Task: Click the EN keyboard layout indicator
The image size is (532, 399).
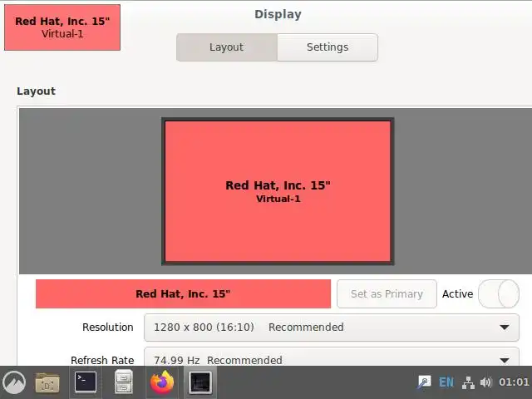Action: click(446, 382)
